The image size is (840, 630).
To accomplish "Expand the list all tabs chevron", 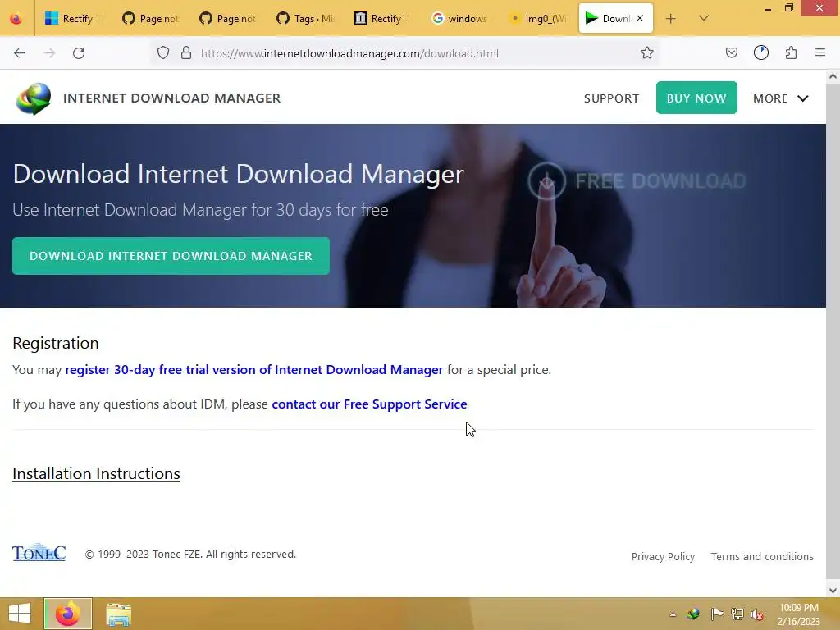I will [704, 19].
